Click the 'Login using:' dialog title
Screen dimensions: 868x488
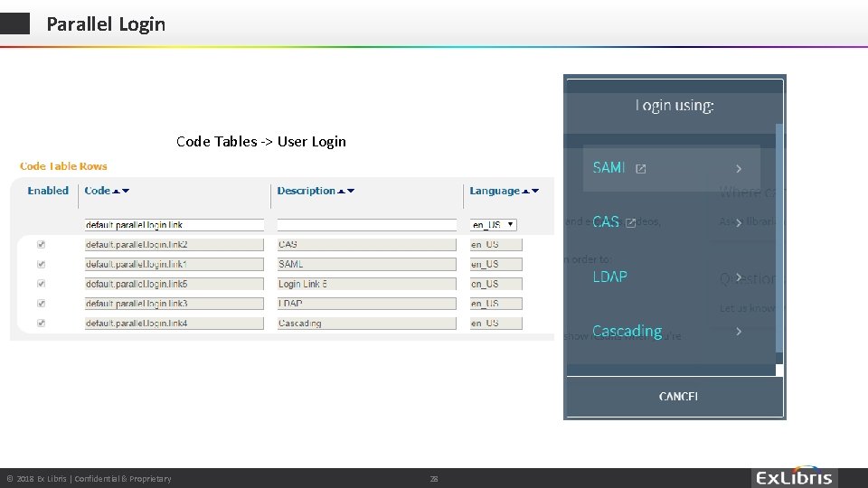(675, 106)
